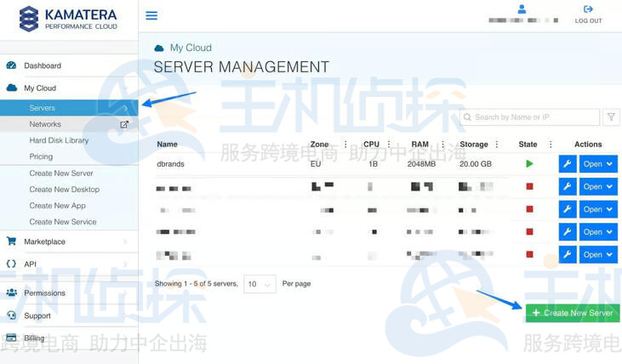
Task: Click the Support headset icon
Action: [12, 316]
